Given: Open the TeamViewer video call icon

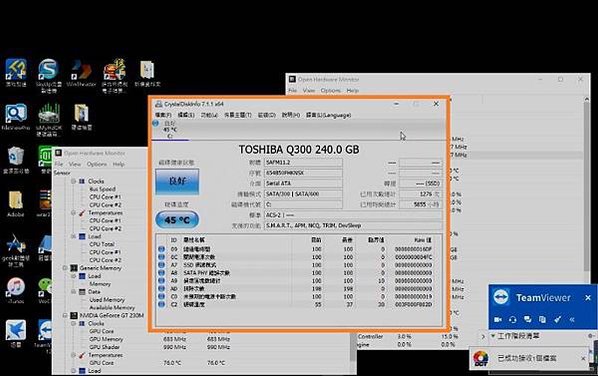Looking at the screenshot, I should point(498,319).
